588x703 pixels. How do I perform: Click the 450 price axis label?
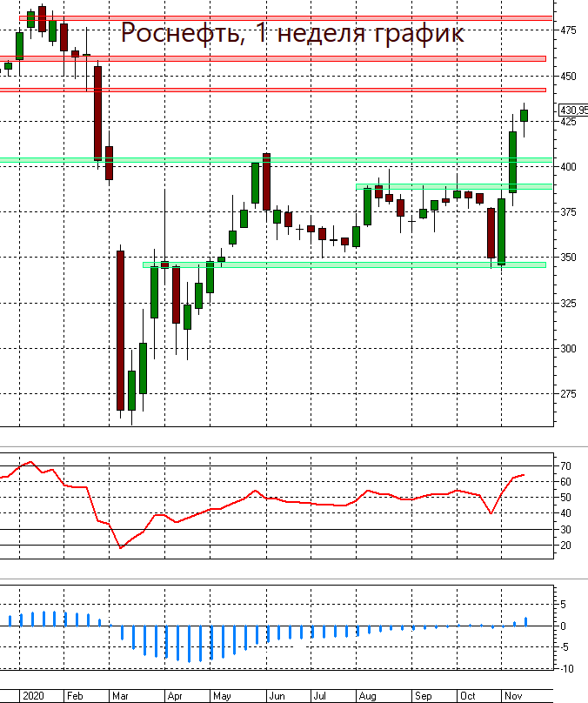pyautogui.click(x=568, y=77)
